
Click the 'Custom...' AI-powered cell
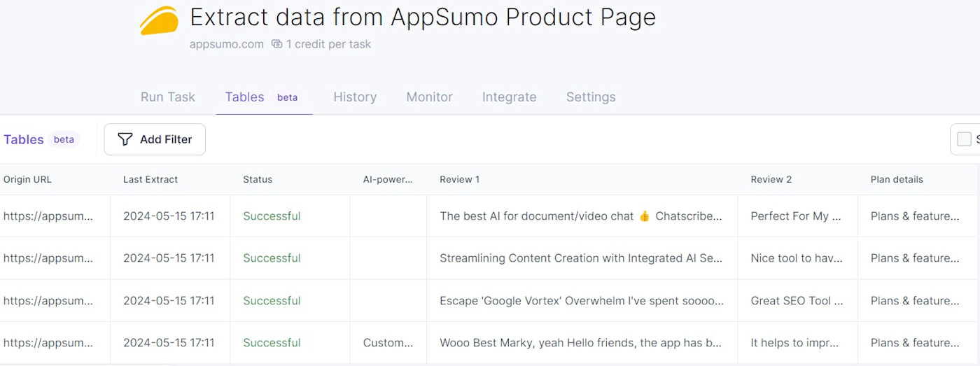[x=388, y=343]
